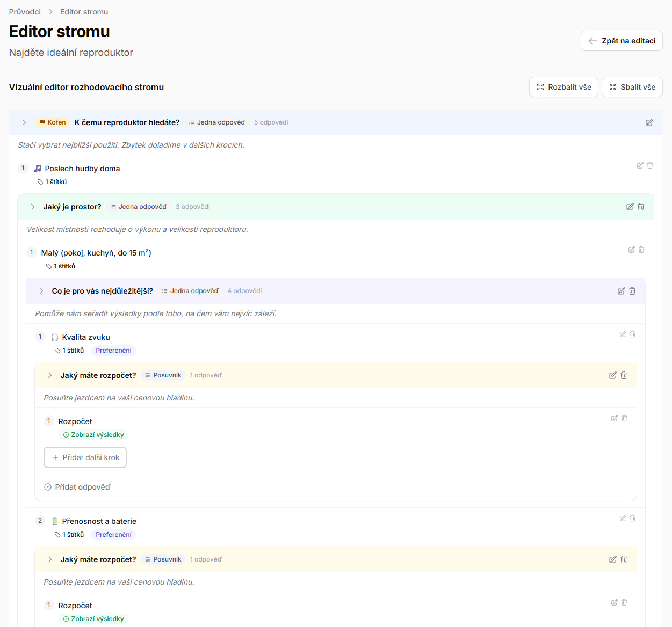
Task: Click the '3 odpovědi' count
Action: (193, 207)
